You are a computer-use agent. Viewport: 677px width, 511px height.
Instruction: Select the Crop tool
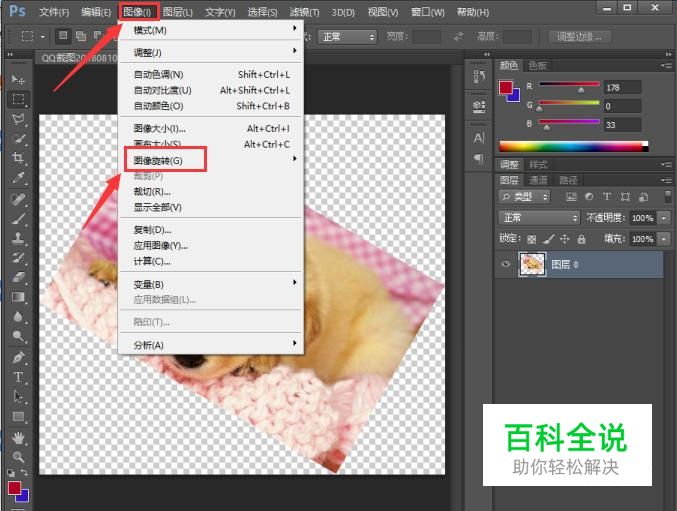tap(18, 158)
